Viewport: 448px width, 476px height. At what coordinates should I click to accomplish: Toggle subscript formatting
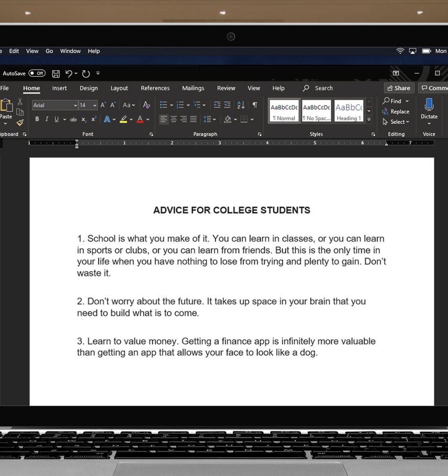pyautogui.click(x=84, y=119)
